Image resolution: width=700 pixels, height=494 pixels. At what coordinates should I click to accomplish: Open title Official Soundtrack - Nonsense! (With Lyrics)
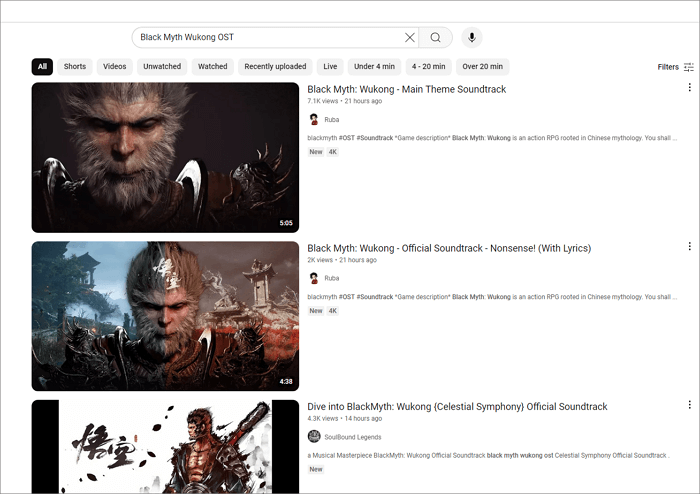(x=449, y=248)
